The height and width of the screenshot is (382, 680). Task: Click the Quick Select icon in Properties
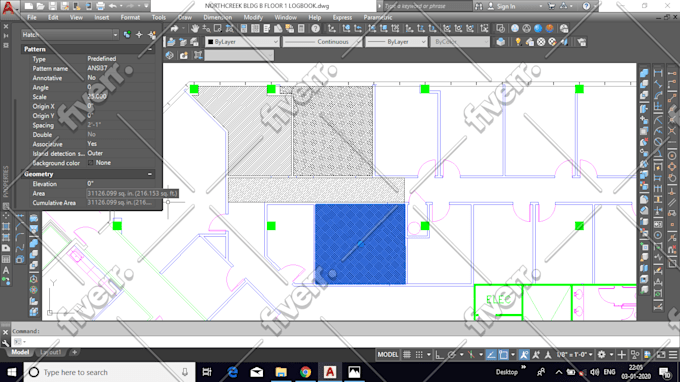click(151, 35)
